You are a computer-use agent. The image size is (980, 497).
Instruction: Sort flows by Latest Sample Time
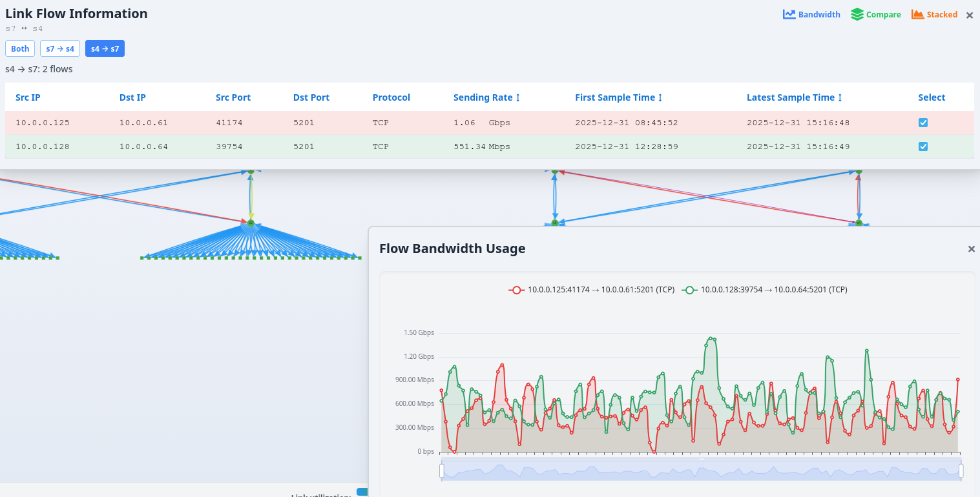click(x=794, y=97)
